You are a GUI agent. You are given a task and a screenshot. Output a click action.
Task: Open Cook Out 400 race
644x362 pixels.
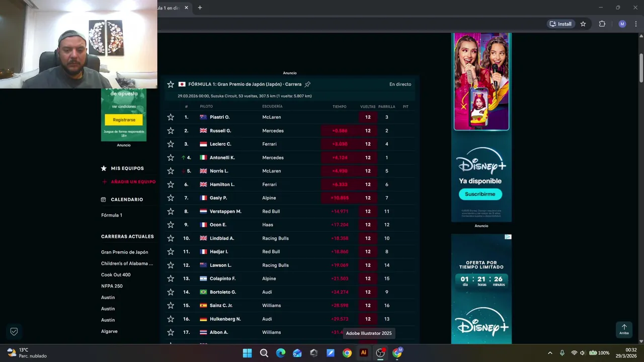click(116, 275)
